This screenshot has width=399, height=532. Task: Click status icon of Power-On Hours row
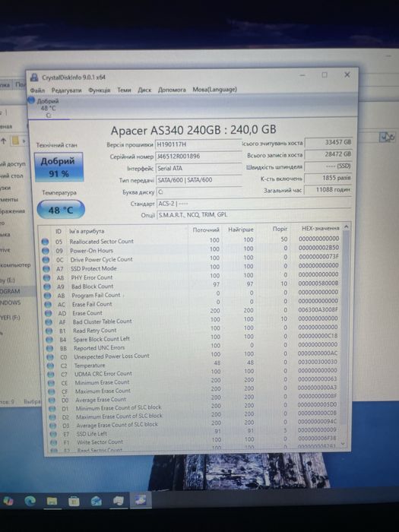(x=46, y=251)
